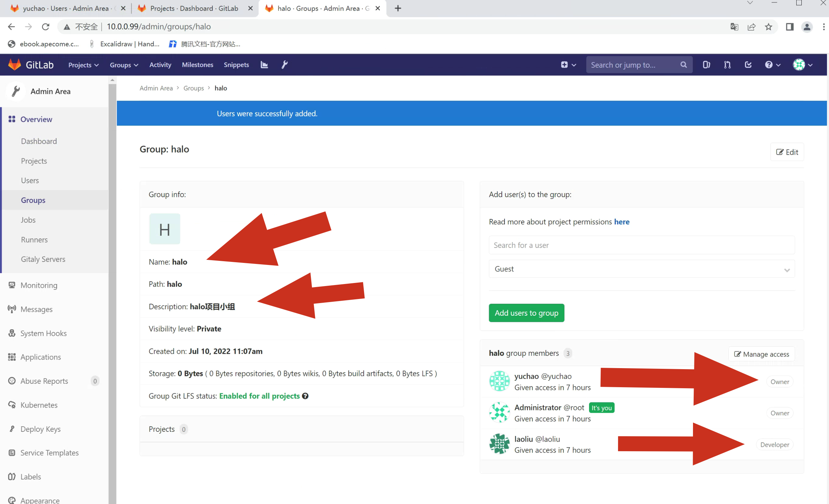Open the to-do list checkmark icon

point(748,65)
